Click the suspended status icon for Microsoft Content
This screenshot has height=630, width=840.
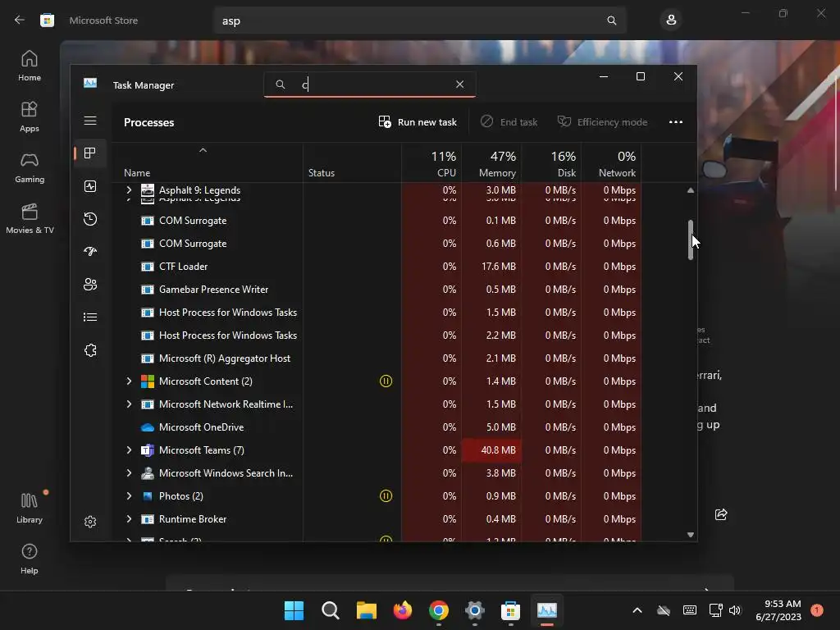(x=386, y=381)
